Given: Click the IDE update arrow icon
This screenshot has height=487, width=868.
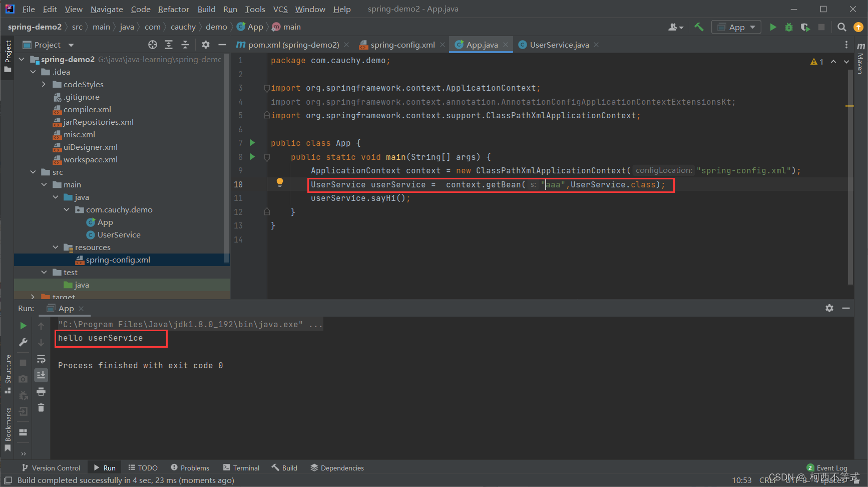Looking at the screenshot, I should pos(858,27).
